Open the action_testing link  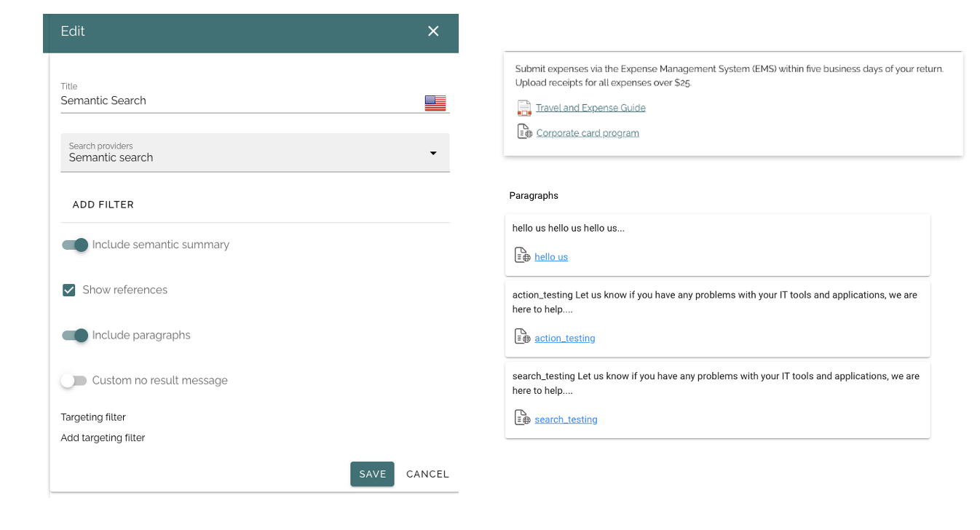coord(565,338)
